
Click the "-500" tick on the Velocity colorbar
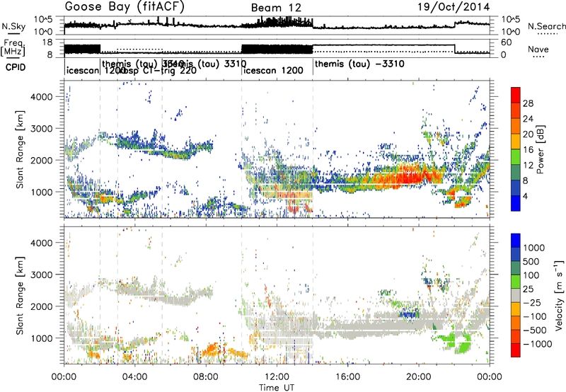(534, 330)
